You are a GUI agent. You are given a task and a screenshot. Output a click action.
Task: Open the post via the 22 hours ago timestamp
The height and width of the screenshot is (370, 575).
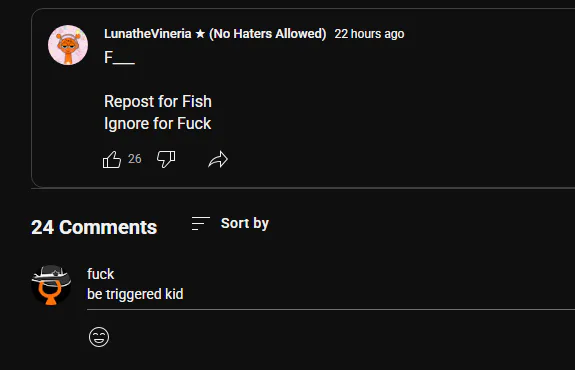pyautogui.click(x=369, y=34)
